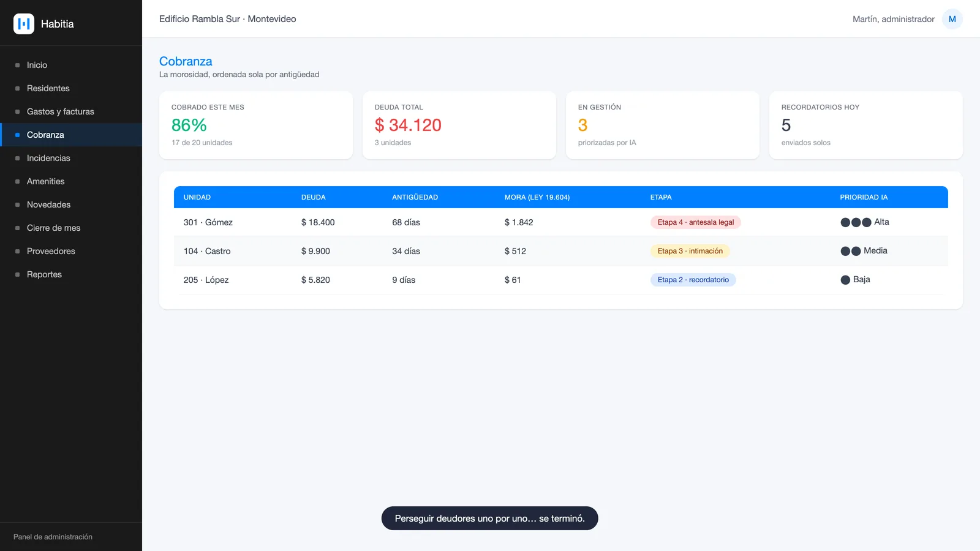This screenshot has width=980, height=551.
Task: Open Gastos y facturas section
Action: (71, 111)
